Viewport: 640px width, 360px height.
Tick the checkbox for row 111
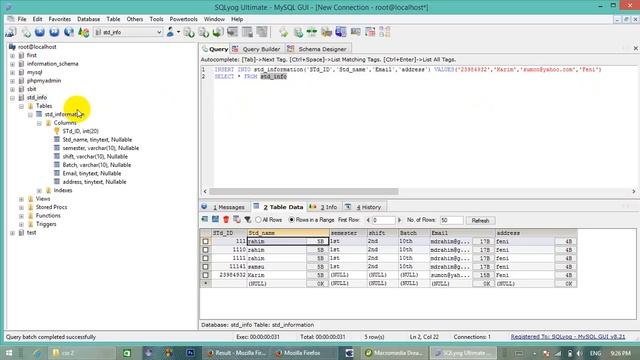205,241
